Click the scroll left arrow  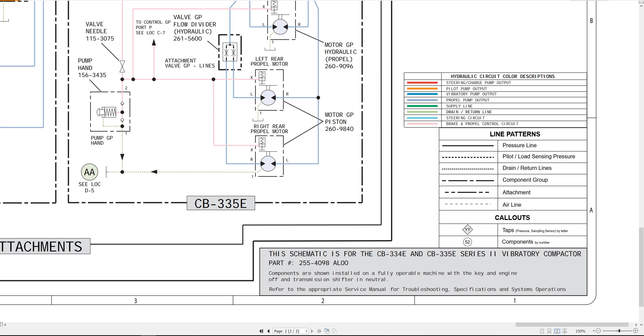[x=5, y=325]
